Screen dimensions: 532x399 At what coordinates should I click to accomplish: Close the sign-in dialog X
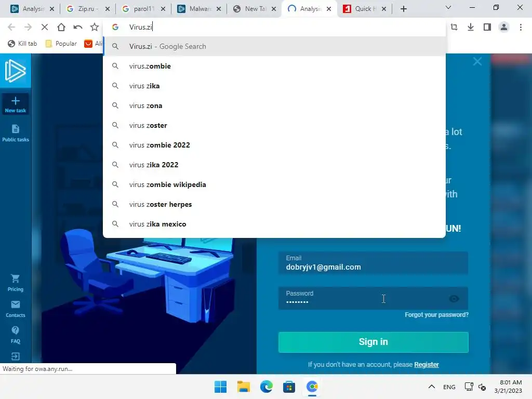pyautogui.click(x=477, y=61)
